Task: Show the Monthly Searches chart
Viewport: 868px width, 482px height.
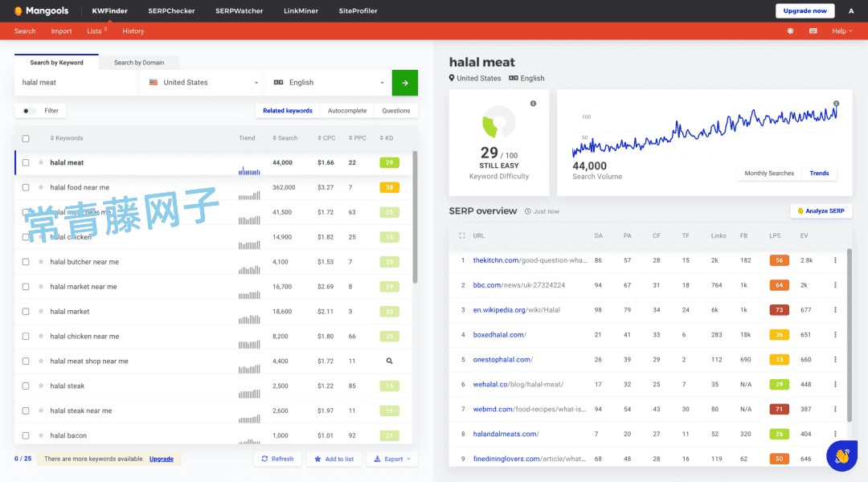Action: [769, 174]
